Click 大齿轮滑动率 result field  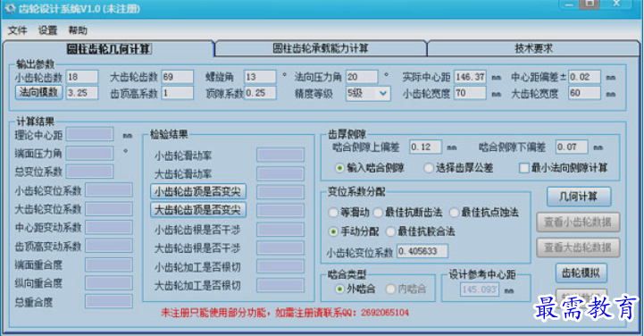(x=280, y=173)
